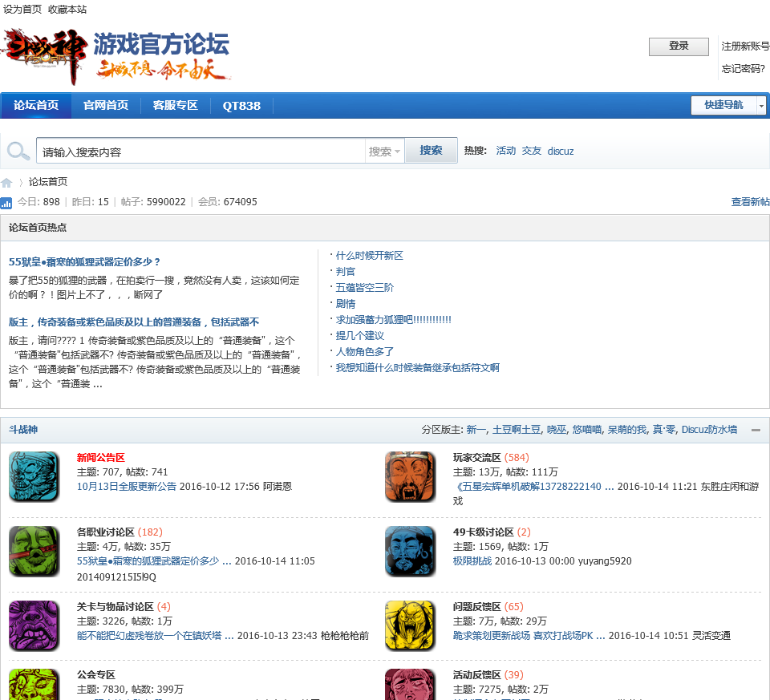Click the game logo banner image
The width and height of the screenshot is (770, 700).
pyautogui.click(x=116, y=56)
